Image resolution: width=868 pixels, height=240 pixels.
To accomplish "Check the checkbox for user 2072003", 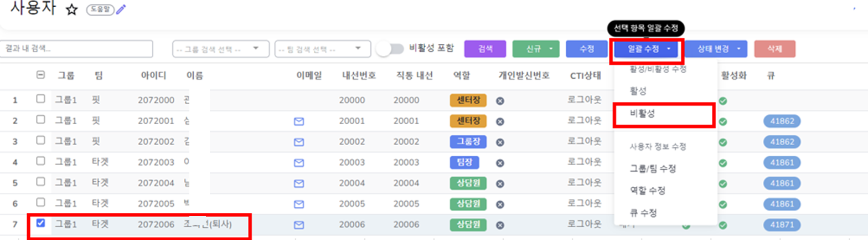I will pos(40,161).
